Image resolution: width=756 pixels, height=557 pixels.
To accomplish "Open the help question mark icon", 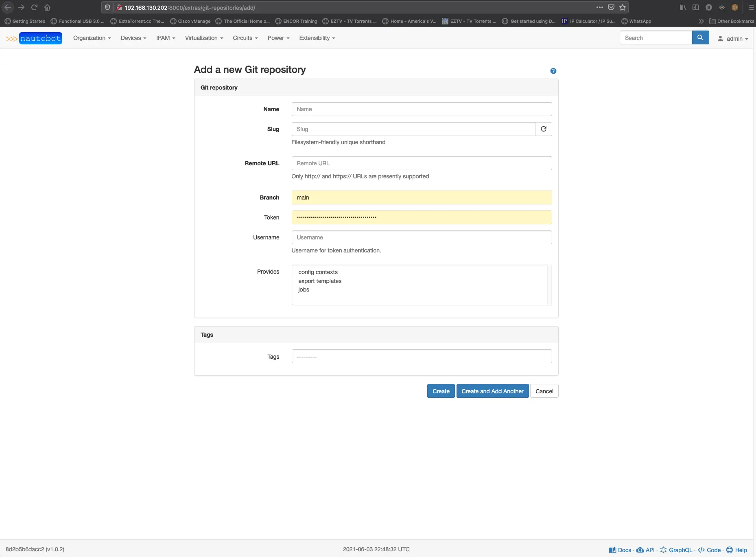I will pos(553,71).
